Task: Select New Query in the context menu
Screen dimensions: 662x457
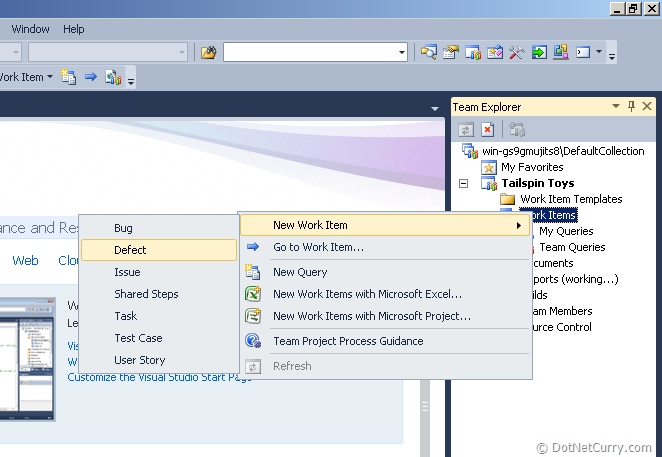Action: pyautogui.click(x=385, y=272)
